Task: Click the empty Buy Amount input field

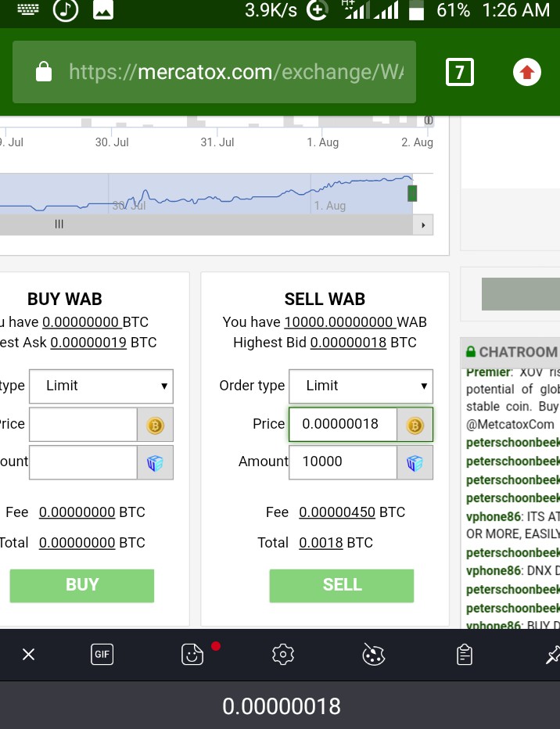Action: tap(83, 462)
